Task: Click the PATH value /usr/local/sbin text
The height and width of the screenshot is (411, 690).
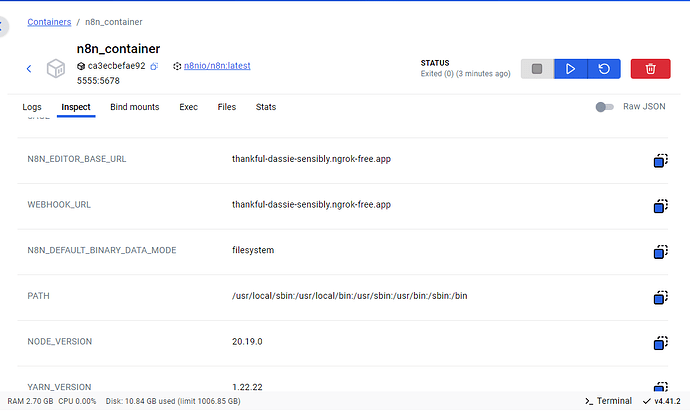Action: (349, 296)
